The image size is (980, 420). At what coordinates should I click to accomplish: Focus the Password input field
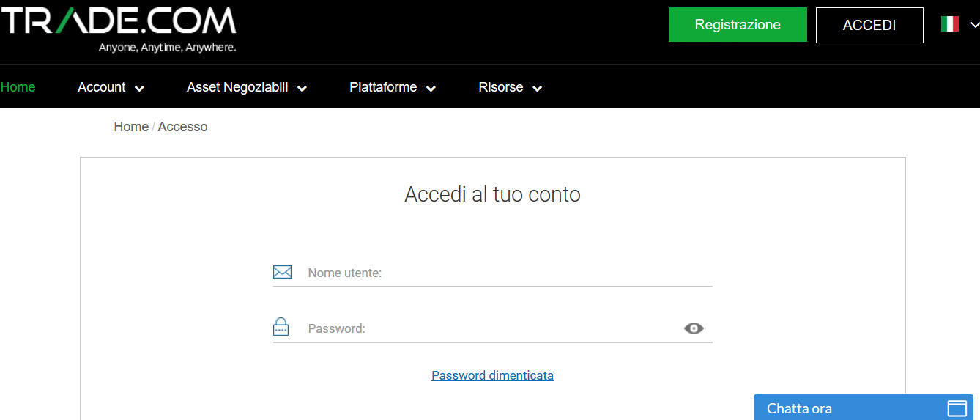click(494, 328)
